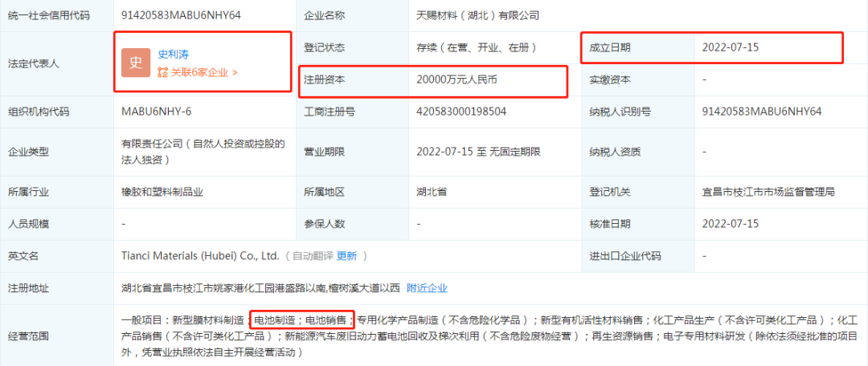Click the 所属地区 label cell
868x366 pixels.
352,192
